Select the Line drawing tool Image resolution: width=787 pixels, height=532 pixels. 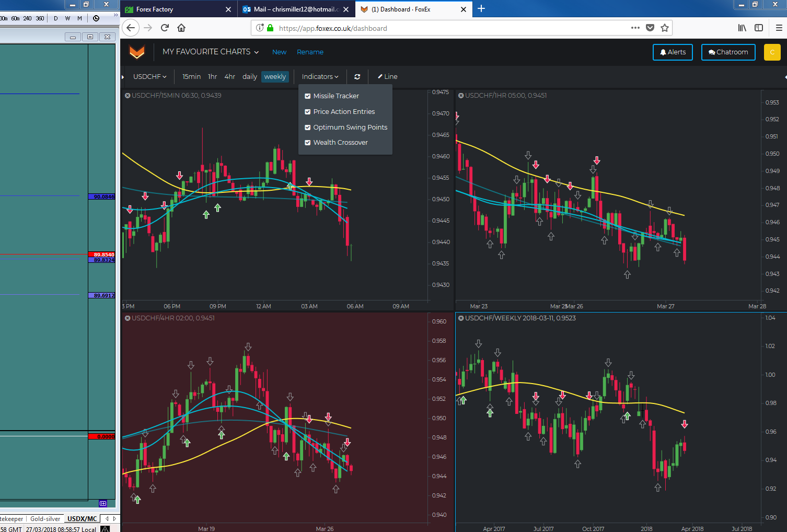coord(388,77)
